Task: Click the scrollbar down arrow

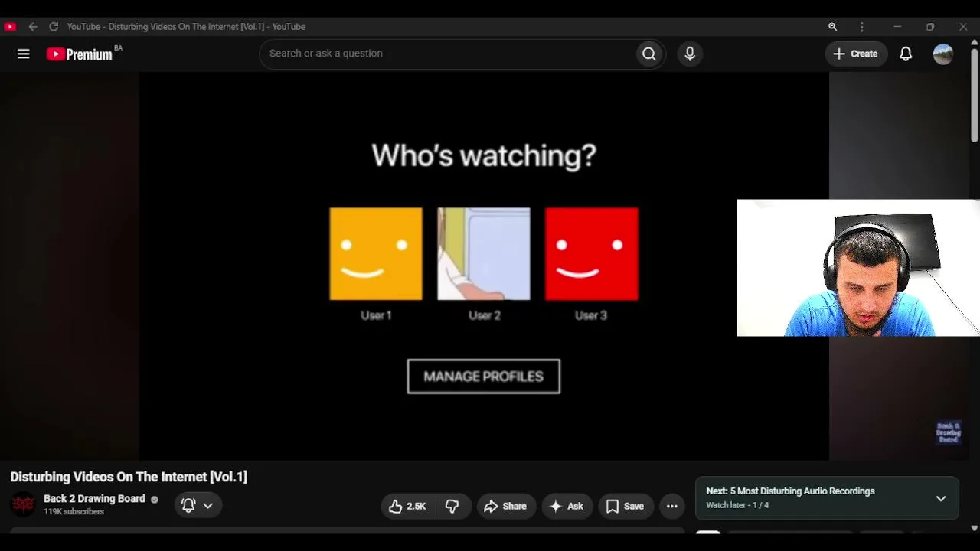Action: coord(974,528)
